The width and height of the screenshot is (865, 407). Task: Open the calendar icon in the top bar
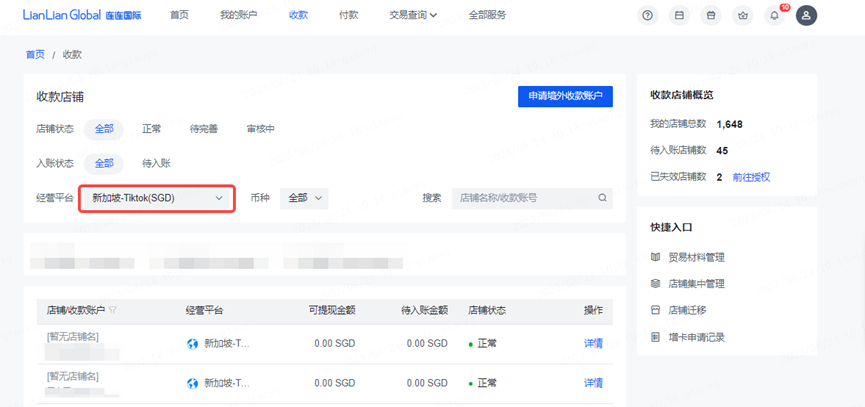pyautogui.click(x=711, y=15)
